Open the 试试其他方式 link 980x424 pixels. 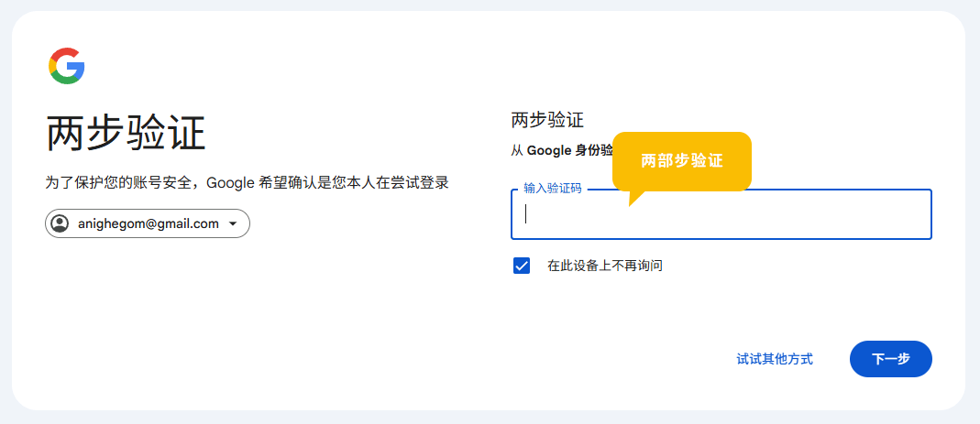click(x=775, y=359)
